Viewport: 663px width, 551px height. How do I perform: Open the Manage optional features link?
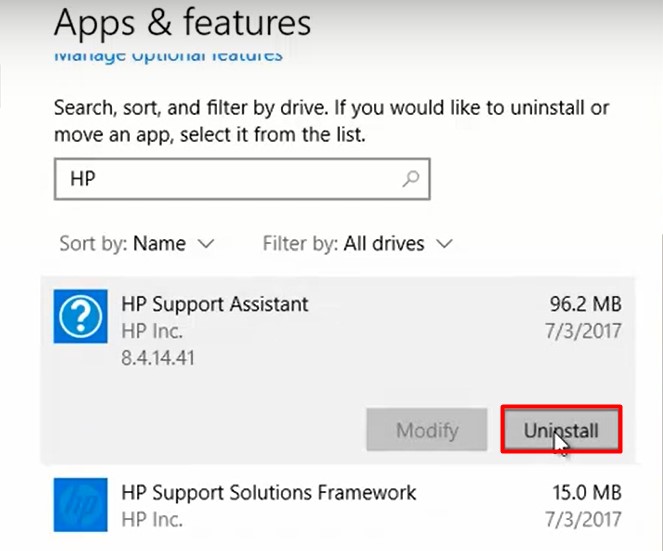pos(168,55)
